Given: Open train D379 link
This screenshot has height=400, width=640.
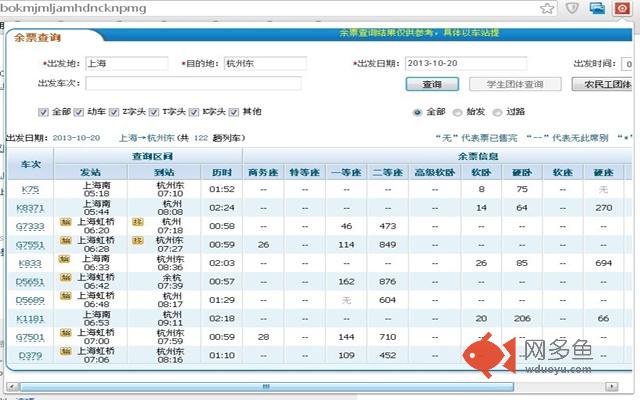Looking at the screenshot, I should click(30, 356).
